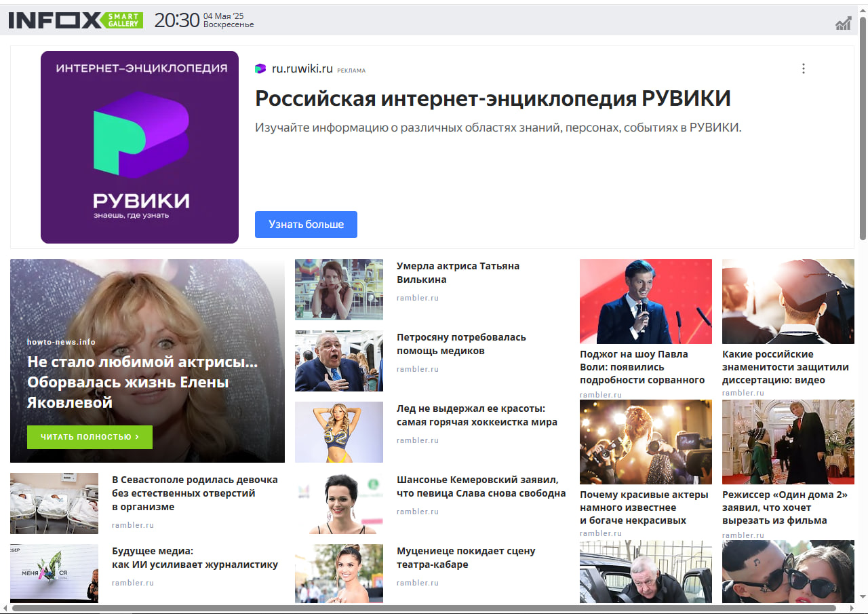This screenshot has width=868, height=614.
Task: Click the «РЕКЛАМА» ad label
Action: click(x=351, y=71)
